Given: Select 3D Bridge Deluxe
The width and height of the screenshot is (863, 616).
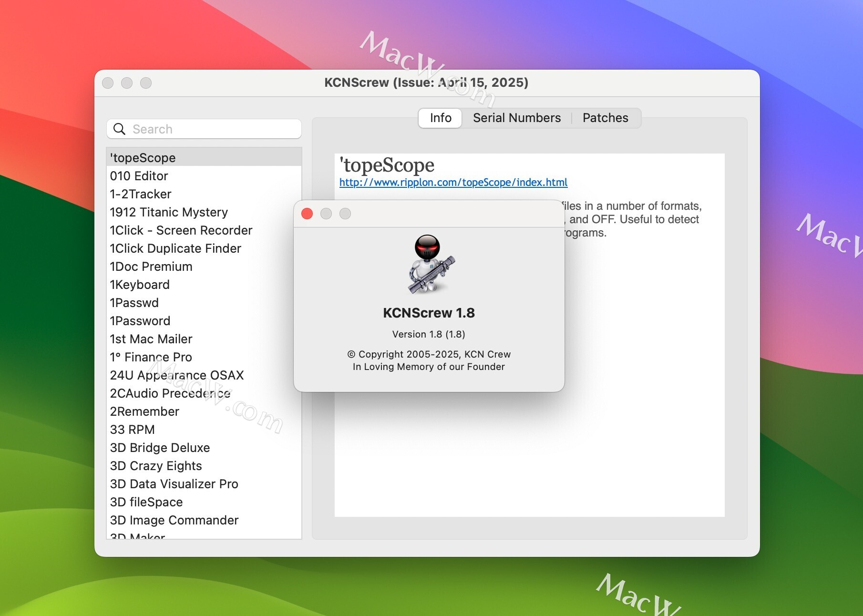Looking at the screenshot, I should [204, 448].
